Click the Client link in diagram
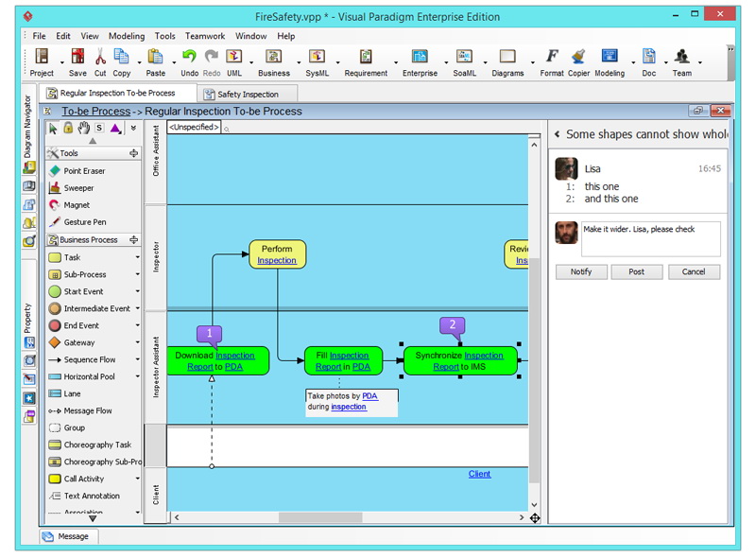 (479, 474)
